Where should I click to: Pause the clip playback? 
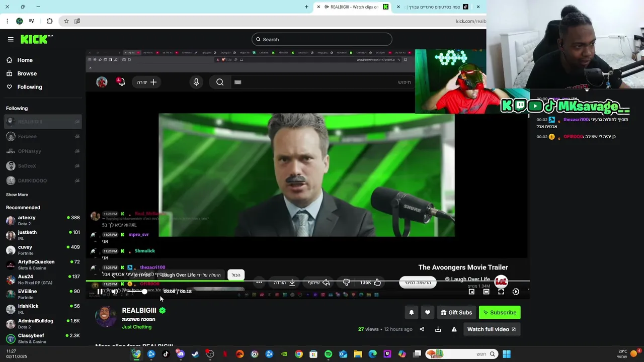(x=100, y=292)
